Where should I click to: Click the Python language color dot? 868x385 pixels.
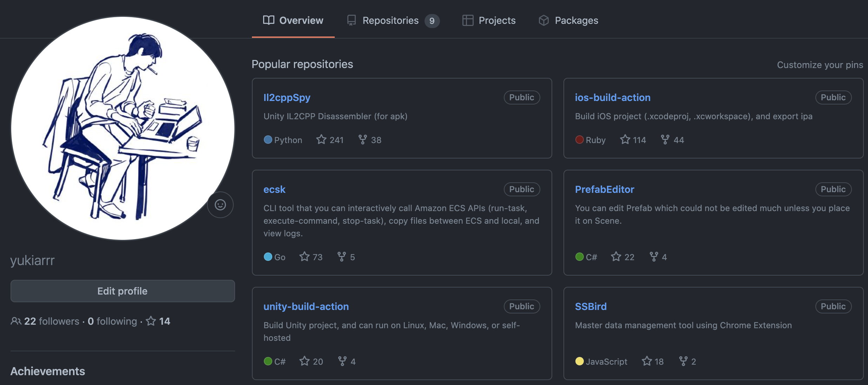click(268, 140)
